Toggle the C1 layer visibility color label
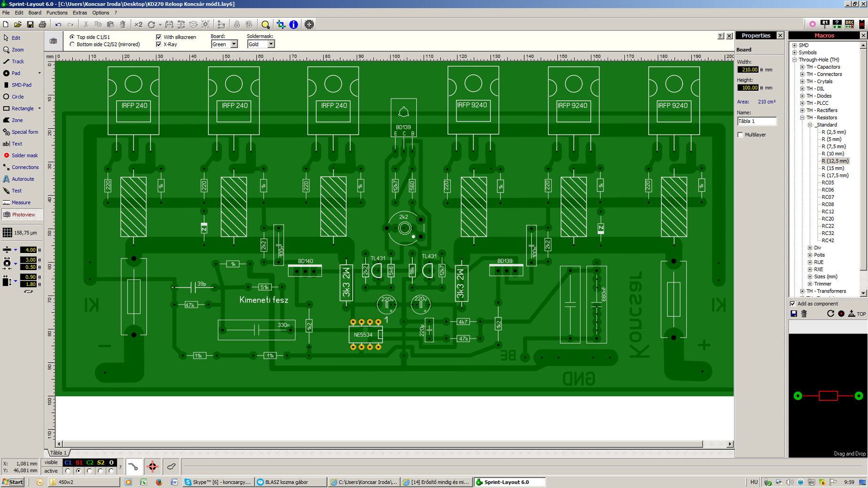The image size is (868, 488). [x=68, y=462]
